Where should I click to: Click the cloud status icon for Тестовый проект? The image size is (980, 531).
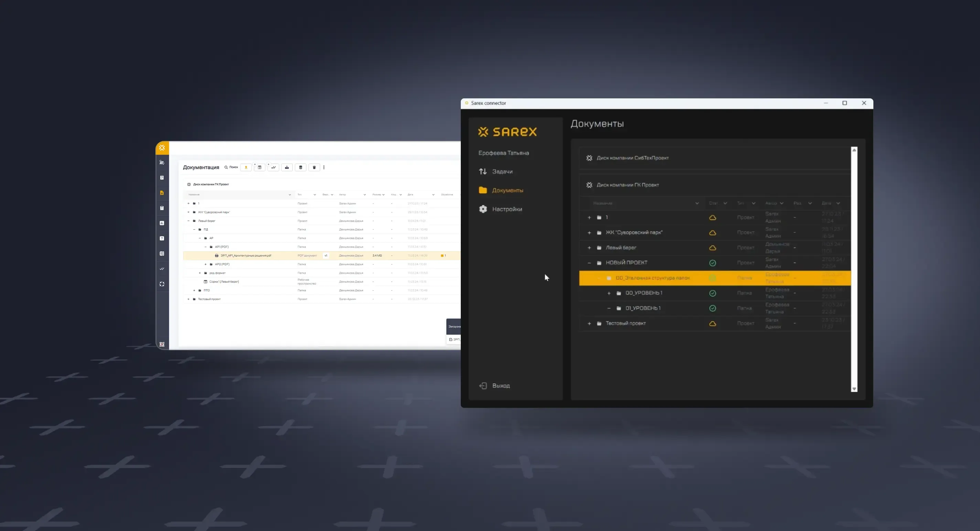(712, 323)
